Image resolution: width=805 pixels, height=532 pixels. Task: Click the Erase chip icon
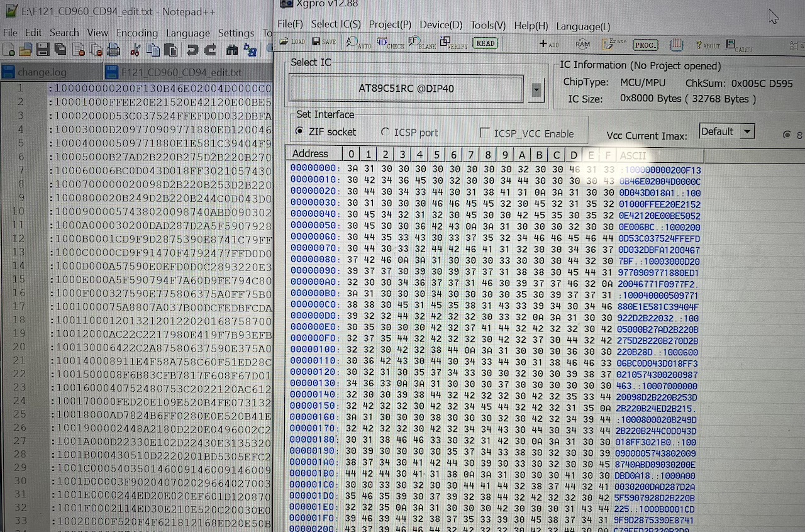614,44
